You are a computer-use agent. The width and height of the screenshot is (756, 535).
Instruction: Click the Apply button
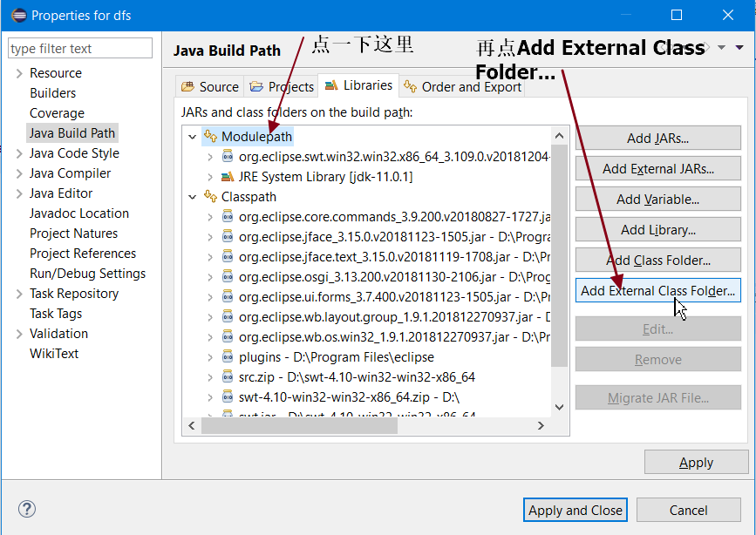(x=696, y=462)
